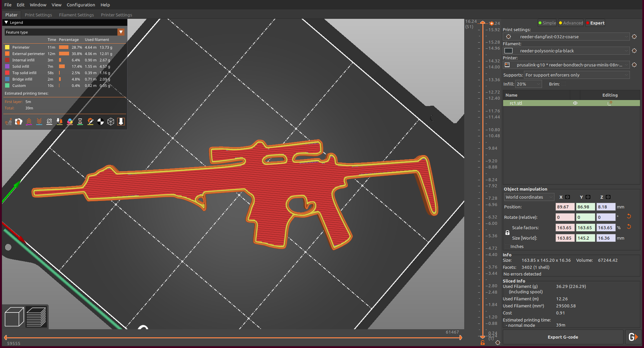Reset rotation with the orange arrow
This screenshot has height=348, width=644.
[x=629, y=216]
